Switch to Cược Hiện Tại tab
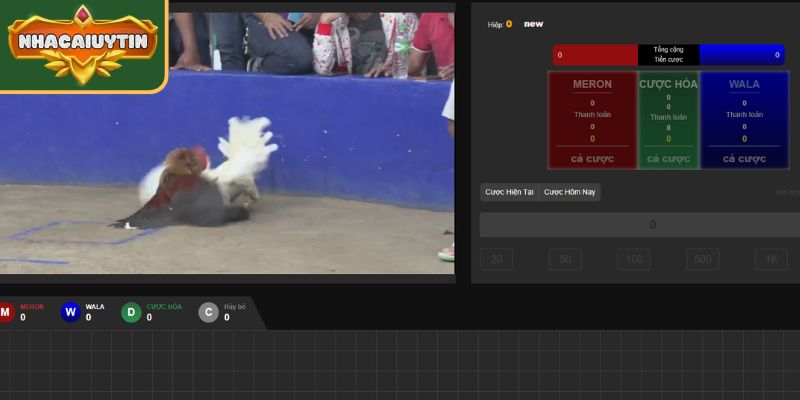Screen dimensions: 800x400 [x=510, y=192]
